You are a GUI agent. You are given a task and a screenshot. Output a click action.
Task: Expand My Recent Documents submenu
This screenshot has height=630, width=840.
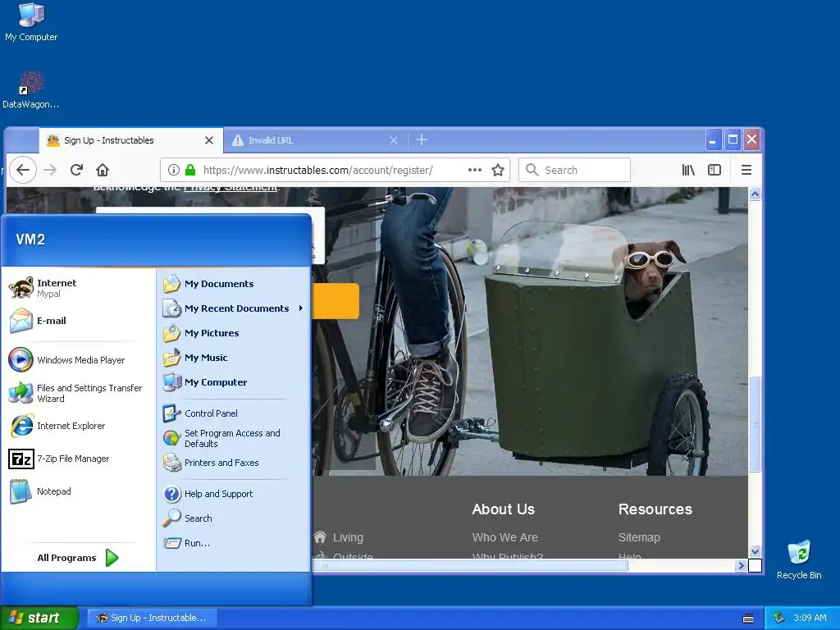(x=234, y=308)
